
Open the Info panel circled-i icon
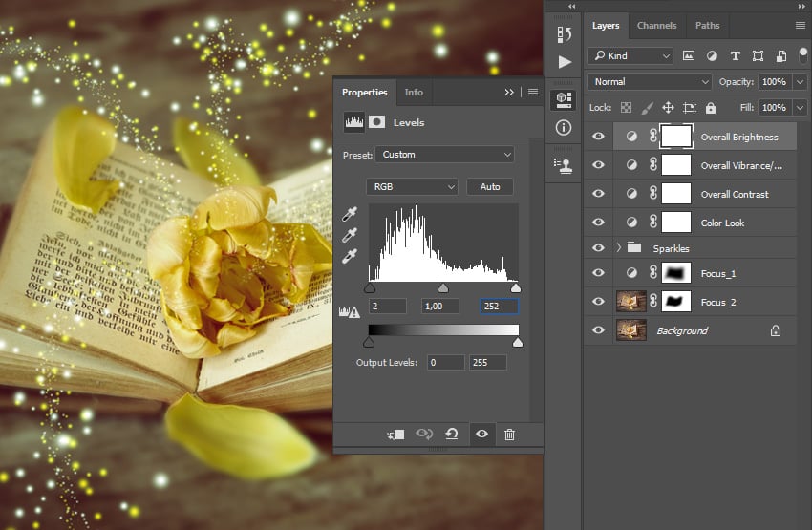(564, 127)
